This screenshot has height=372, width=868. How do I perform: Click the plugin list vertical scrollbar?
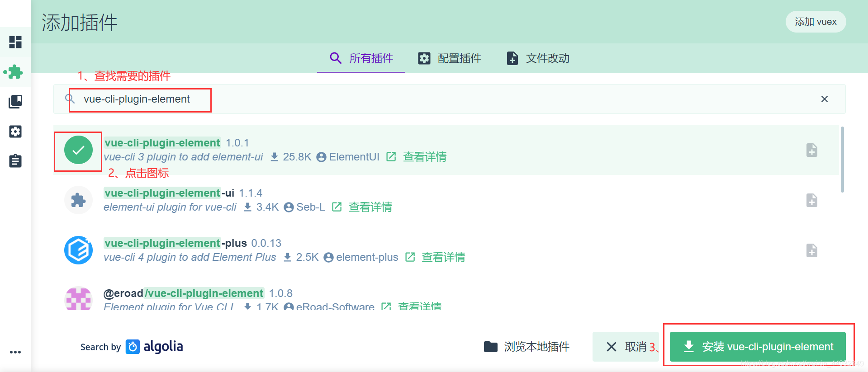point(842,160)
